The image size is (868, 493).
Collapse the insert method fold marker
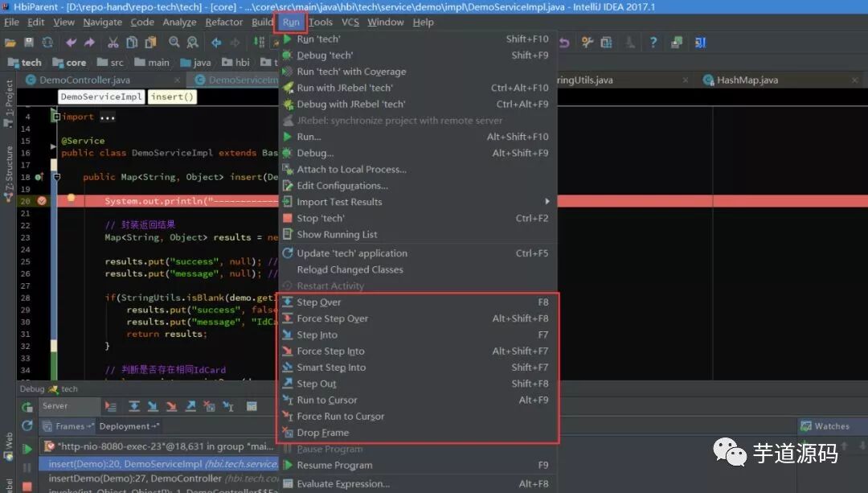[56, 177]
